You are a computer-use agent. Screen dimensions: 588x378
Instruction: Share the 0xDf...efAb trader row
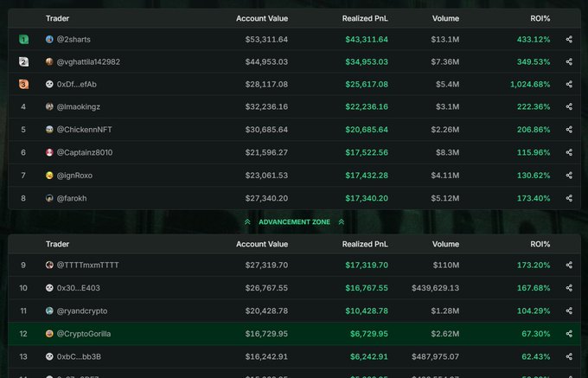(x=569, y=84)
